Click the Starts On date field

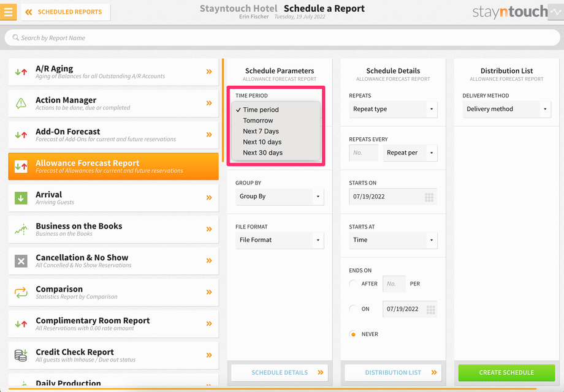tap(393, 197)
